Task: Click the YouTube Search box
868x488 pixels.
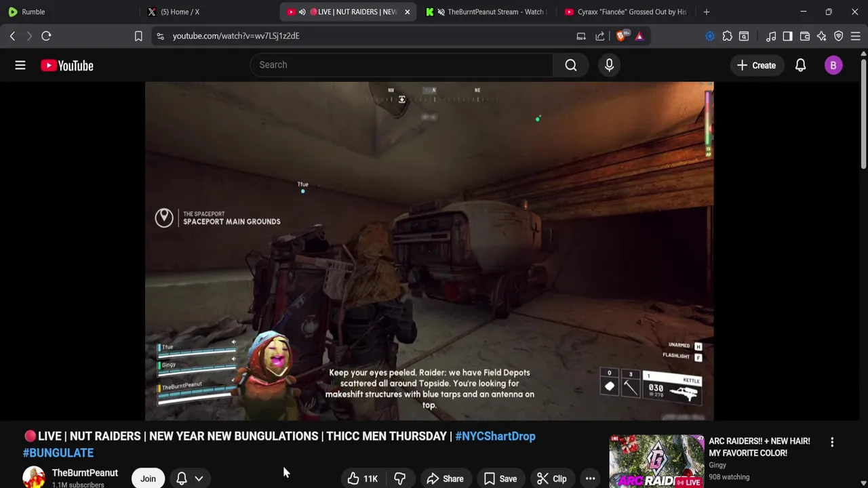Action: click(x=401, y=65)
